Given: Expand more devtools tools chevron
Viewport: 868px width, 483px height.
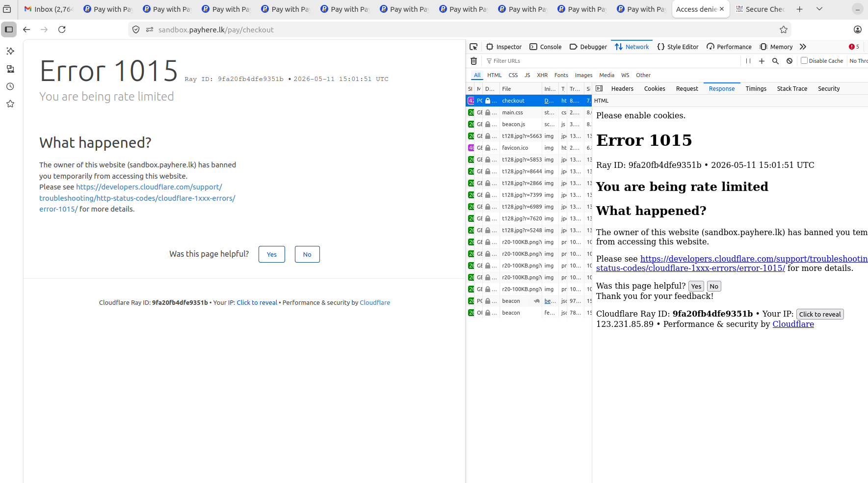Looking at the screenshot, I should [x=803, y=47].
